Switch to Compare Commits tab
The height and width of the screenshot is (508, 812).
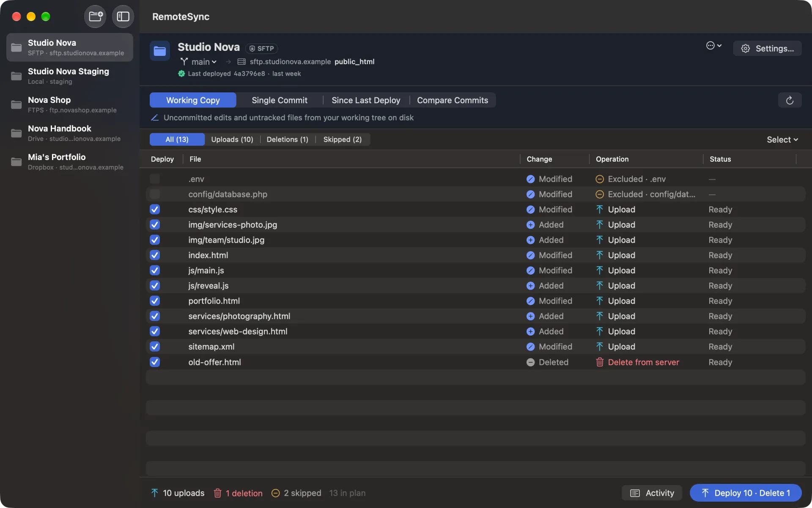pos(453,100)
